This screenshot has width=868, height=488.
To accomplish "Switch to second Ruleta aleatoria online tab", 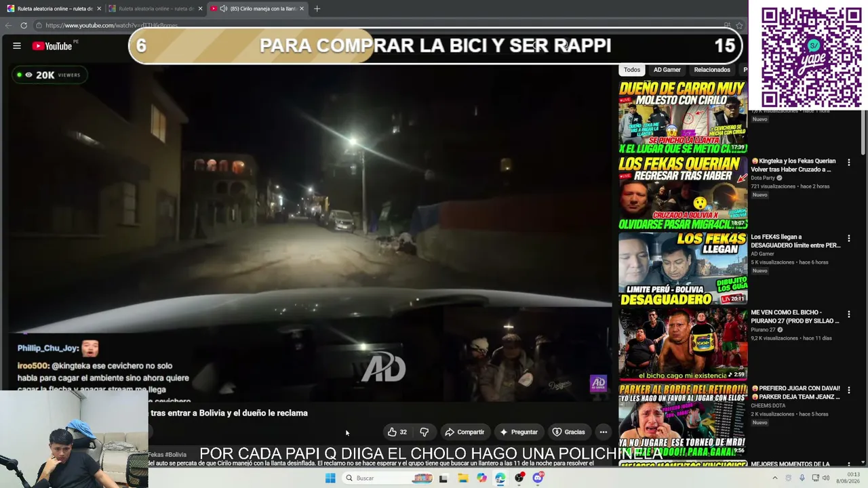I will click(x=155, y=9).
